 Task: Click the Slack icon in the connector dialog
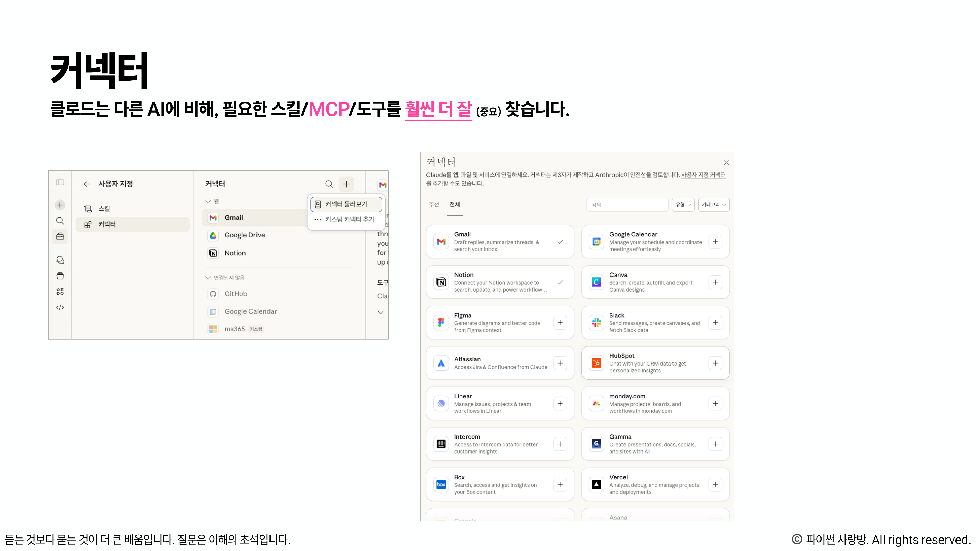click(x=596, y=322)
